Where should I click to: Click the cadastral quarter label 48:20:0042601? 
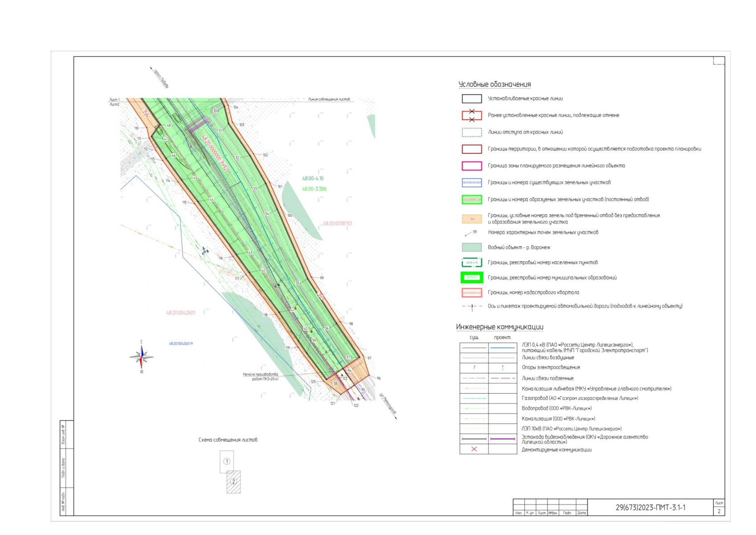[181, 313]
